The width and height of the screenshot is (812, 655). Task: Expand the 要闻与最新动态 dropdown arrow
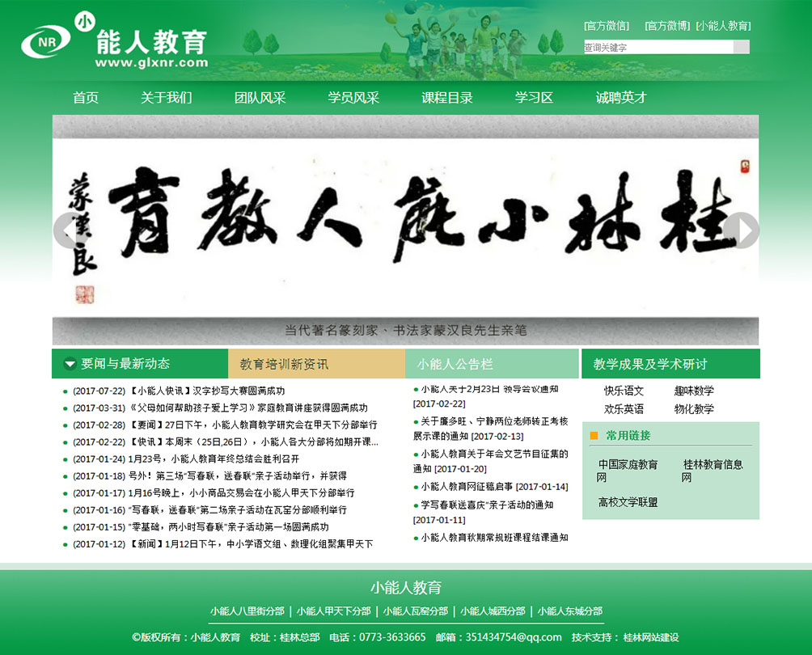point(70,364)
